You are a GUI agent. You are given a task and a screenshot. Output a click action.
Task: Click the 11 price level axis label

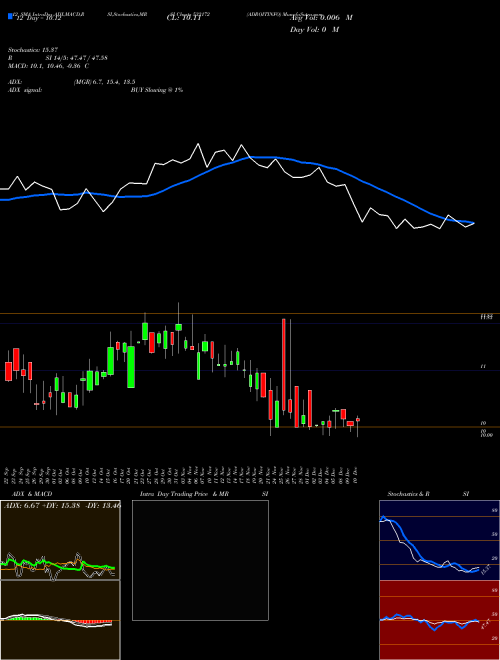point(483,367)
